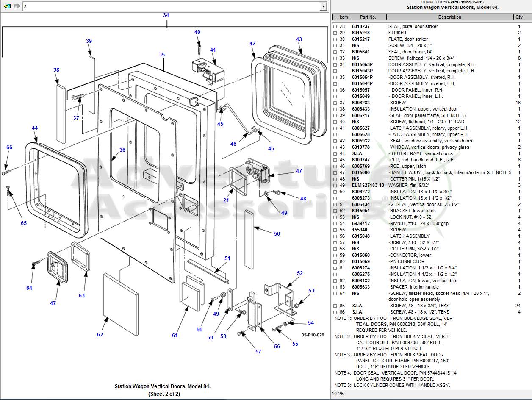Click callout 44 outer frame label
Viewport: 532px width, 400px height.
point(35,128)
